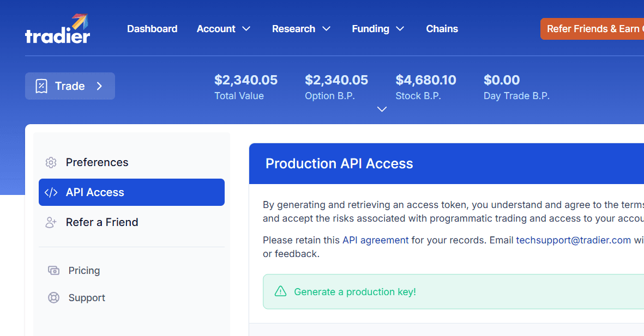
Task: Click the $4,680.10 Stock B.P. amount
Action: (x=426, y=80)
